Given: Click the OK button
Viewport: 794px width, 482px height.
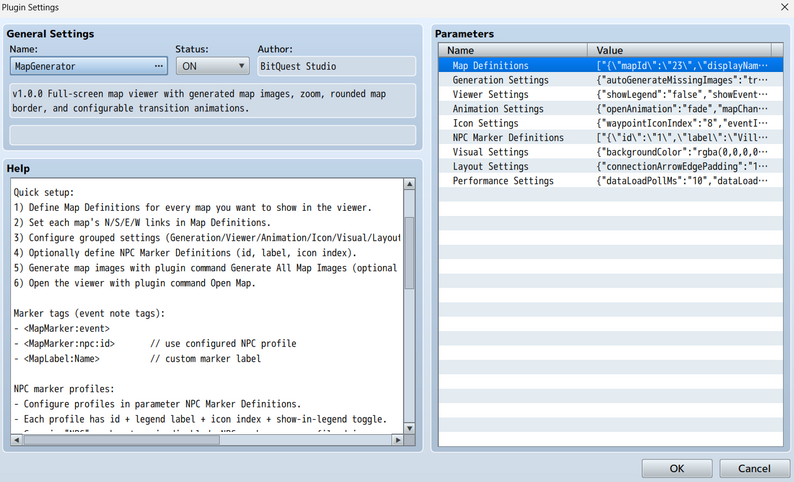Looking at the screenshot, I should click(x=677, y=468).
